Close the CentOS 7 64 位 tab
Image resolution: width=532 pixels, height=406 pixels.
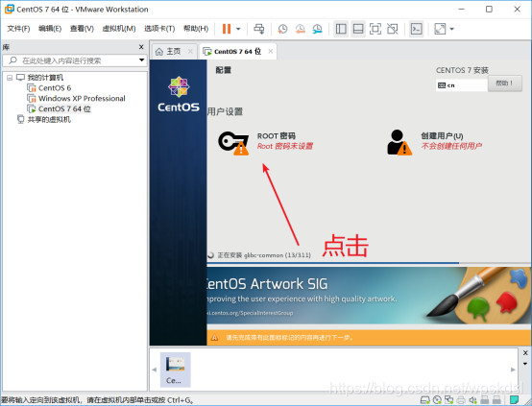[271, 51]
